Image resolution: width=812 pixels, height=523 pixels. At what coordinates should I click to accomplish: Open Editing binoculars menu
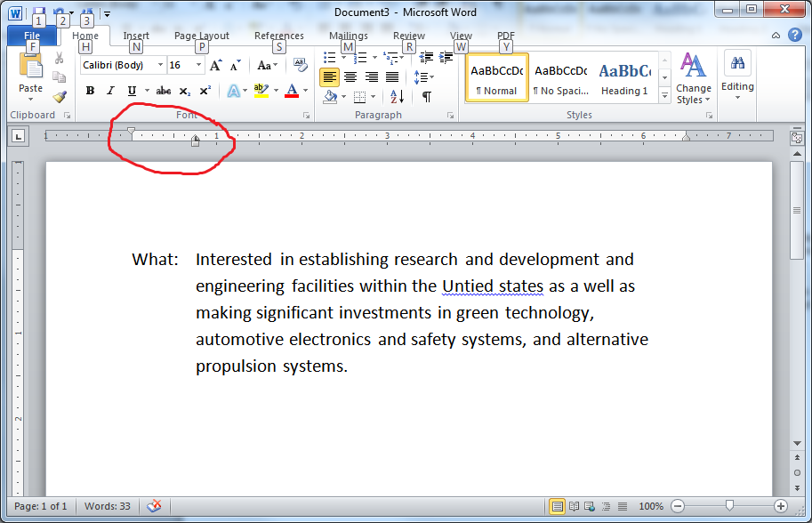coord(737,63)
